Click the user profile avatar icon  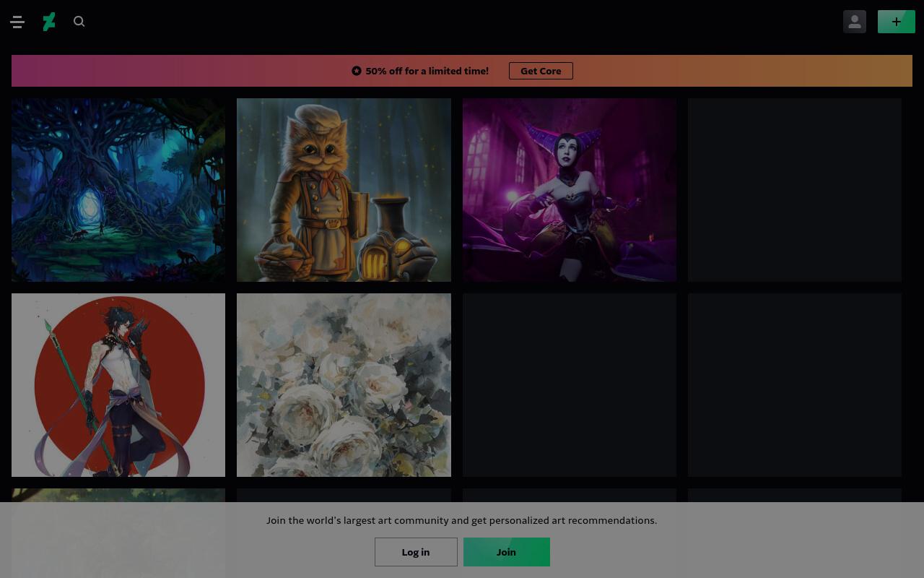tap(855, 22)
